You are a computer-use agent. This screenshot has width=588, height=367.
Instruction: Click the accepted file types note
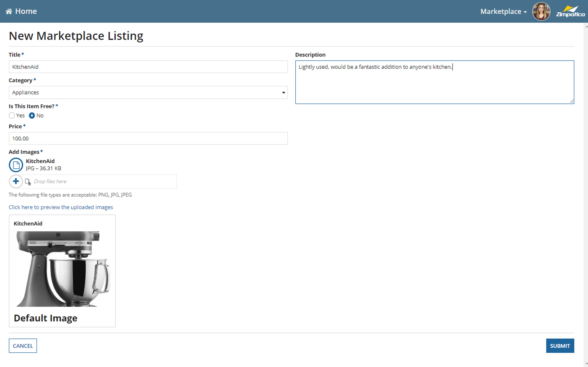(70, 195)
